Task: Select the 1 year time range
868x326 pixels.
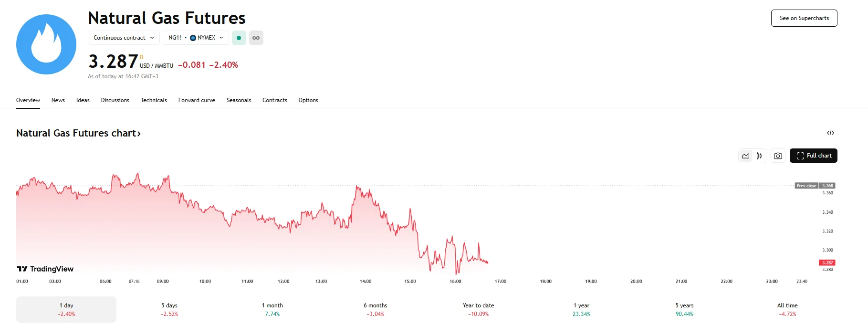Action: coord(581,309)
